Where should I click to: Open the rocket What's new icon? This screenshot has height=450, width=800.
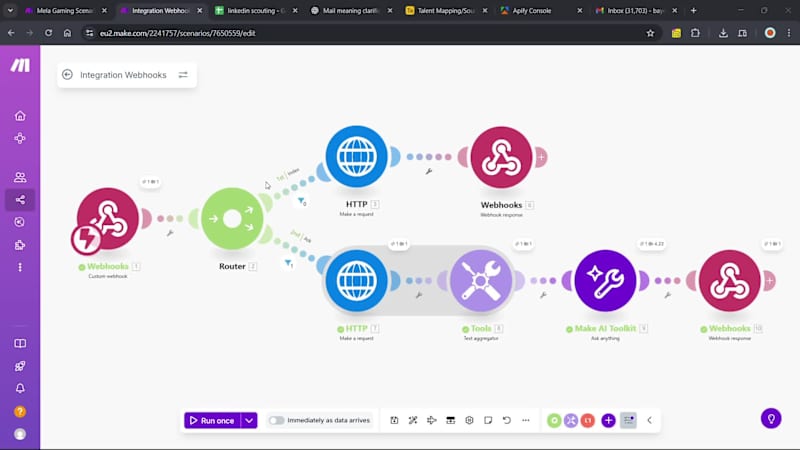click(x=20, y=366)
